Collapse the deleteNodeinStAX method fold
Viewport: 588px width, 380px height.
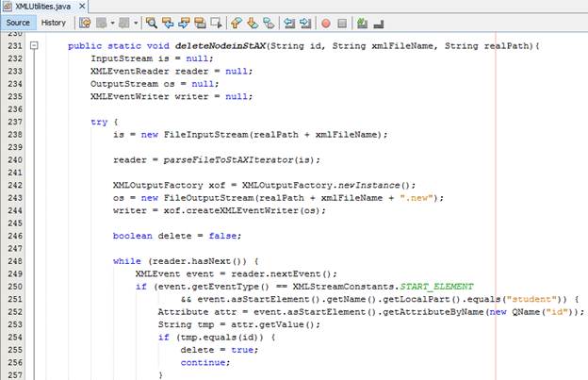34,46
